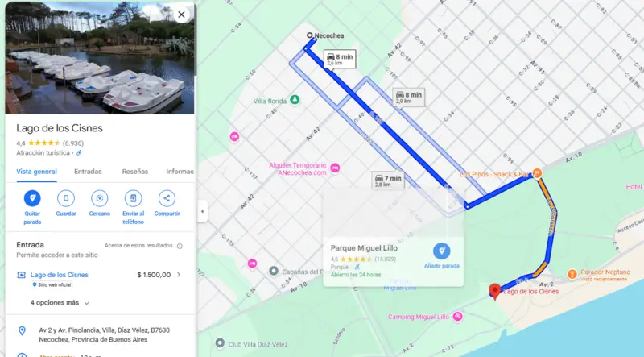Save place with the Guardar icon
Viewport: 644px width, 357px height.
(66, 198)
